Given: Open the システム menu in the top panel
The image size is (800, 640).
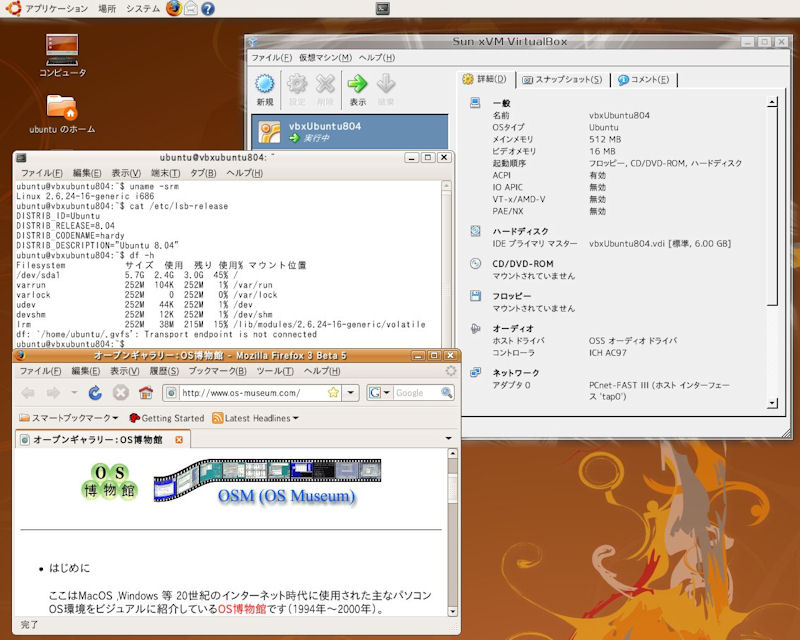Looking at the screenshot, I should pyautogui.click(x=143, y=9).
